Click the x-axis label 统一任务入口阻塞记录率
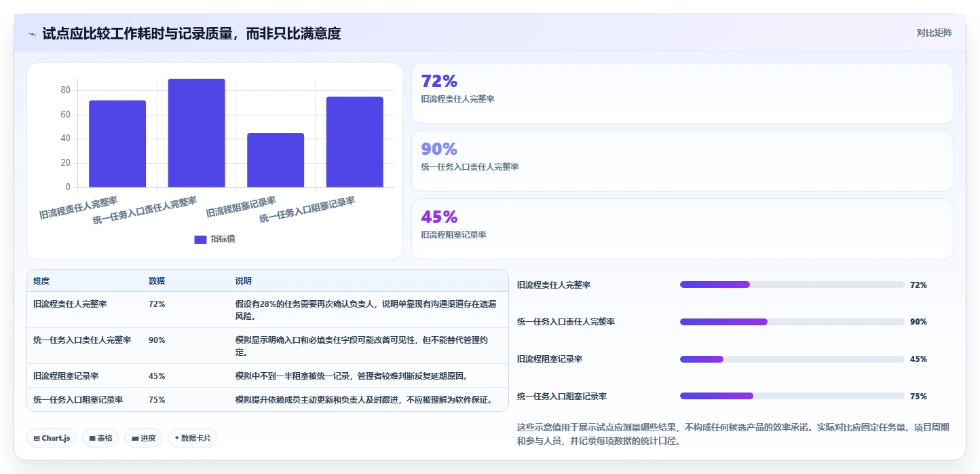 coord(307,210)
